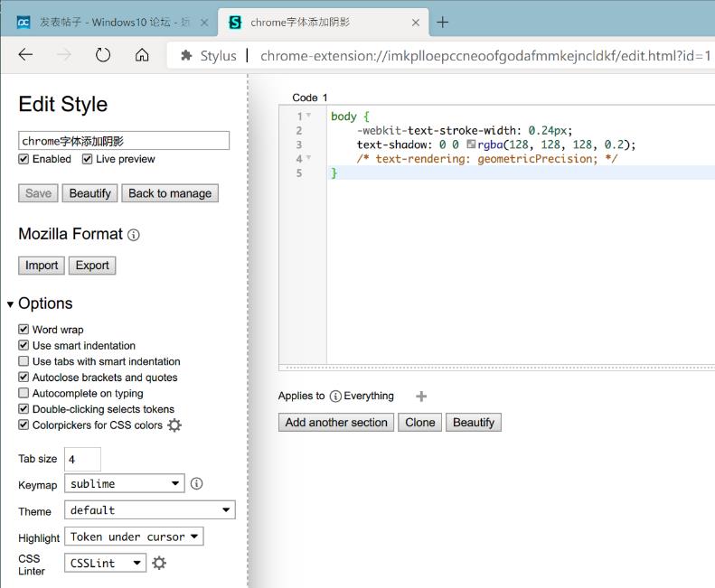The width and height of the screenshot is (715, 588).
Task: Reload the page with refresh icon
Action: tap(103, 55)
